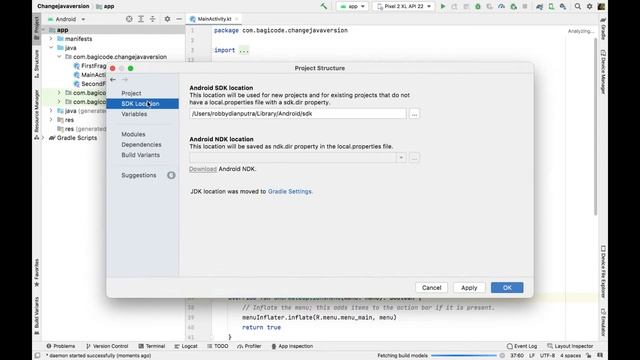Click the user avatar icon at top right

601,6
